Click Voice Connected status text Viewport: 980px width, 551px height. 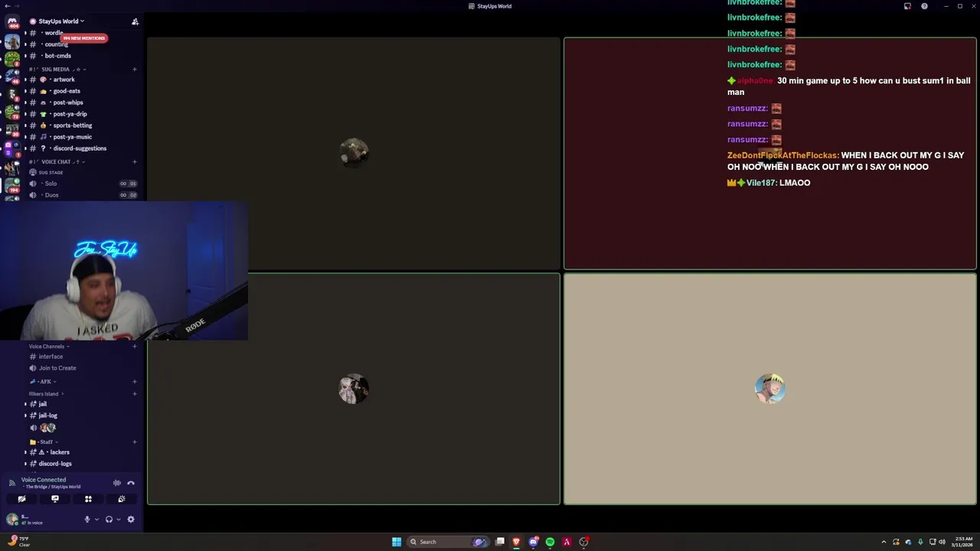pos(44,480)
